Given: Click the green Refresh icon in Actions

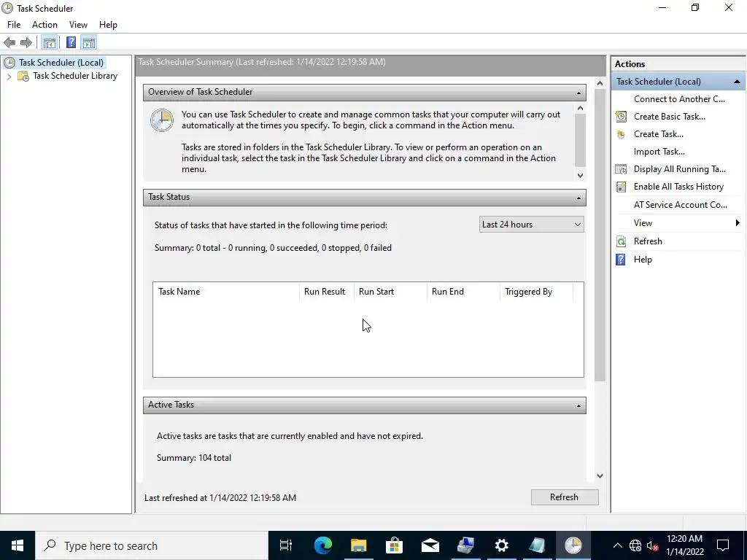Looking at the screenshot, I should click(x=621, y=241).
